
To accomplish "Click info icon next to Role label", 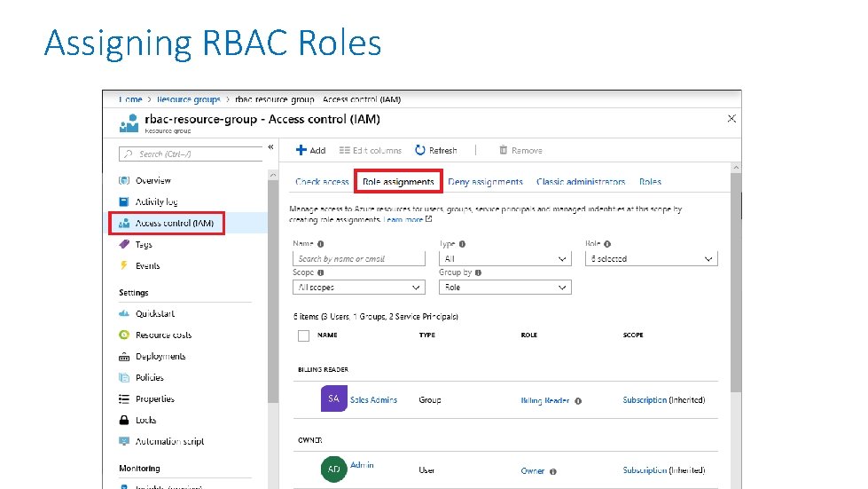I will tap(607, 244).
